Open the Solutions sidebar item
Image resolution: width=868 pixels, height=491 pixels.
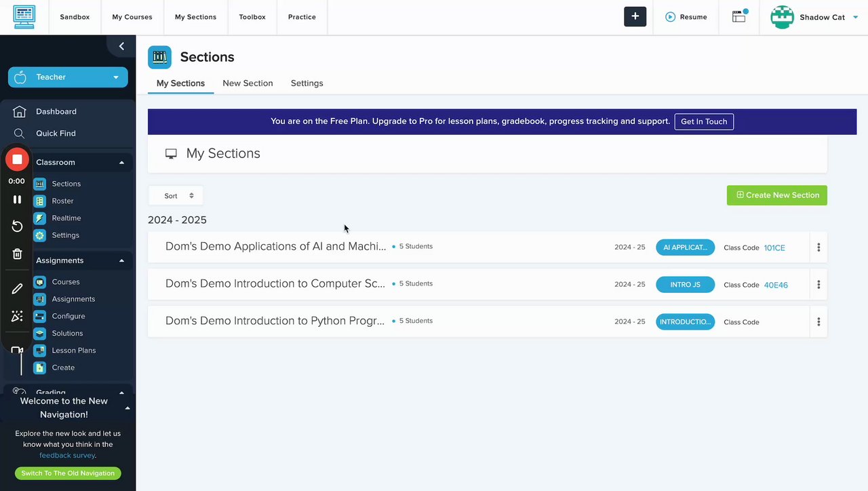pyautogui.click(x=66, y=334)
